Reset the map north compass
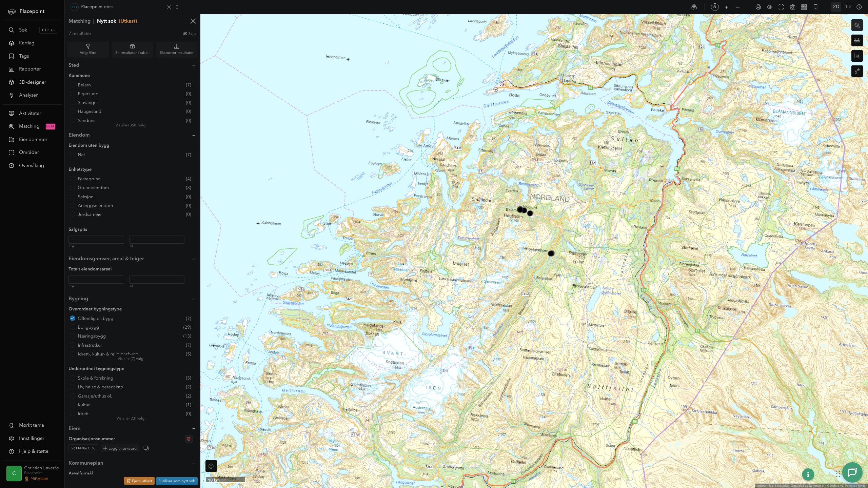The width and height of the screenshot is (868, 488). (715, 7)
